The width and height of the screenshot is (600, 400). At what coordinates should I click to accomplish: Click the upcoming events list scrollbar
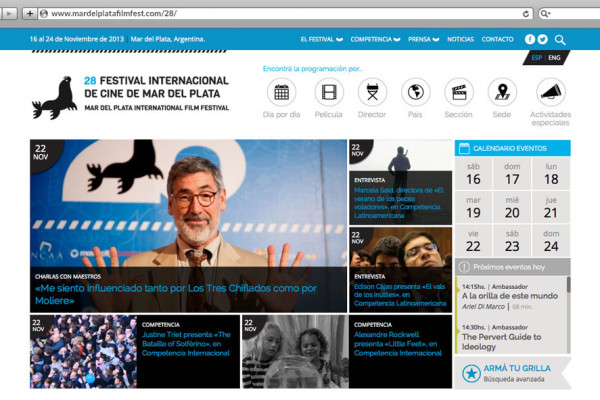coord(569,284)
